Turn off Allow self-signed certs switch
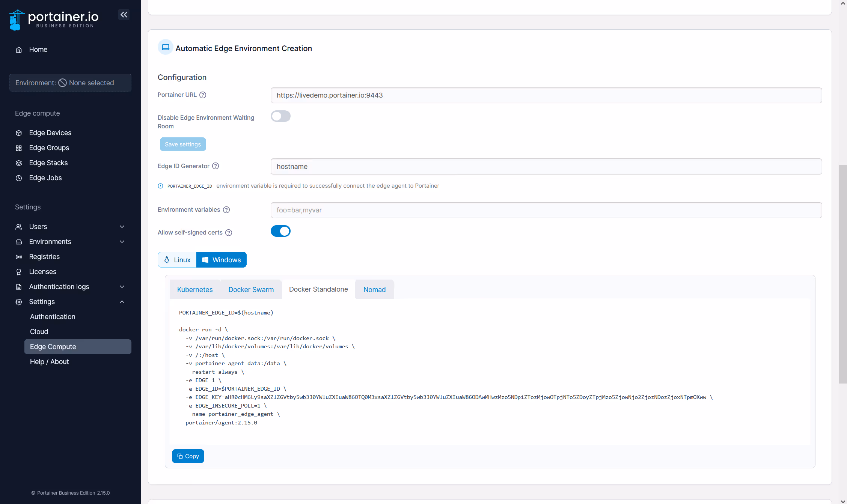The image size is (847, 504). (280, 231)
